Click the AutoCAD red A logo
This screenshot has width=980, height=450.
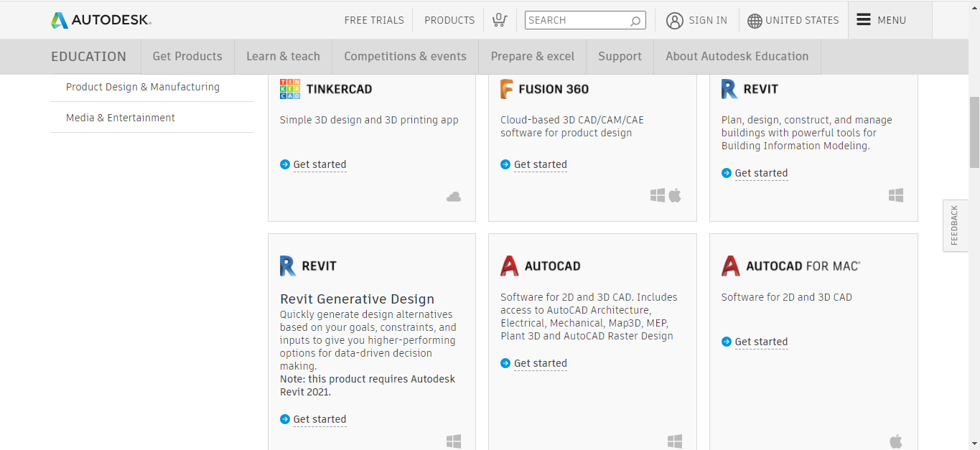pos(509,266)
